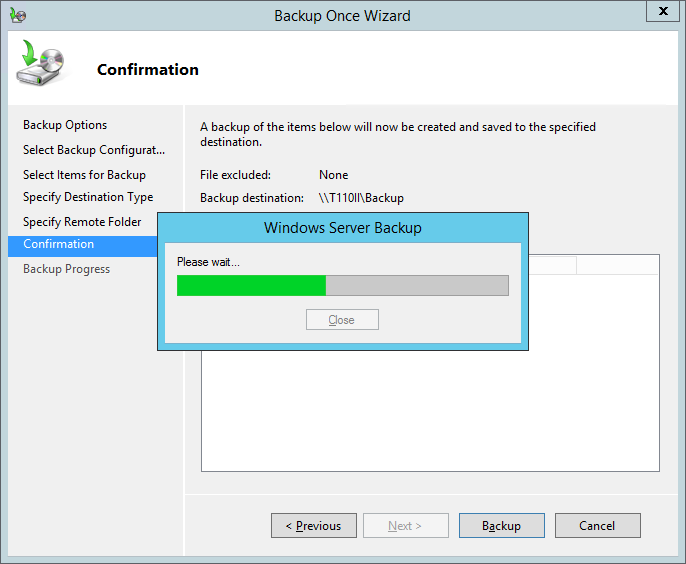The image size is (686, 564).
Task: Select the highlighted Confirmation step
Action: click(x=59, y=244)
